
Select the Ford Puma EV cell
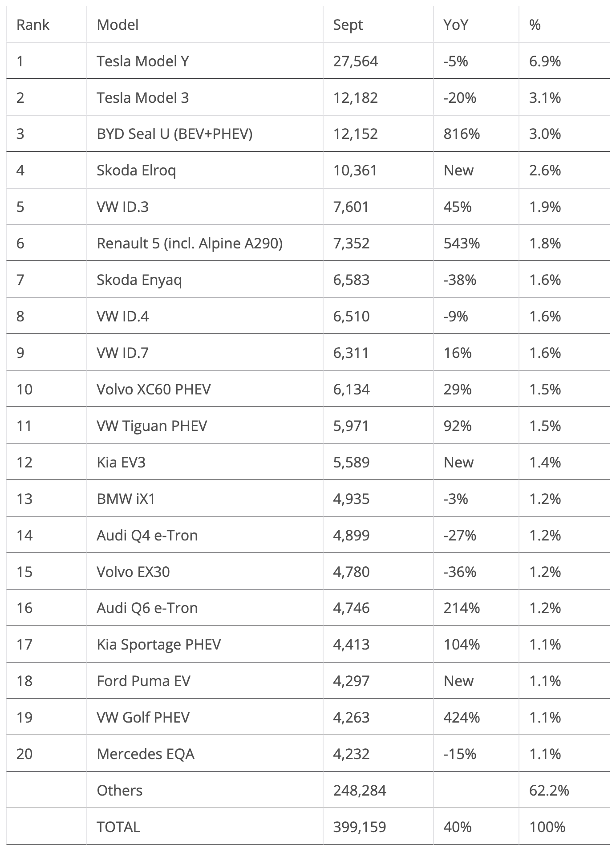tap(143, 681)
